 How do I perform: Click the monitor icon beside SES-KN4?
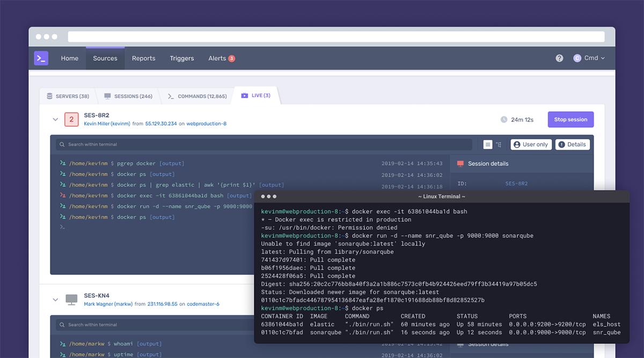click(x=71, y=299)
